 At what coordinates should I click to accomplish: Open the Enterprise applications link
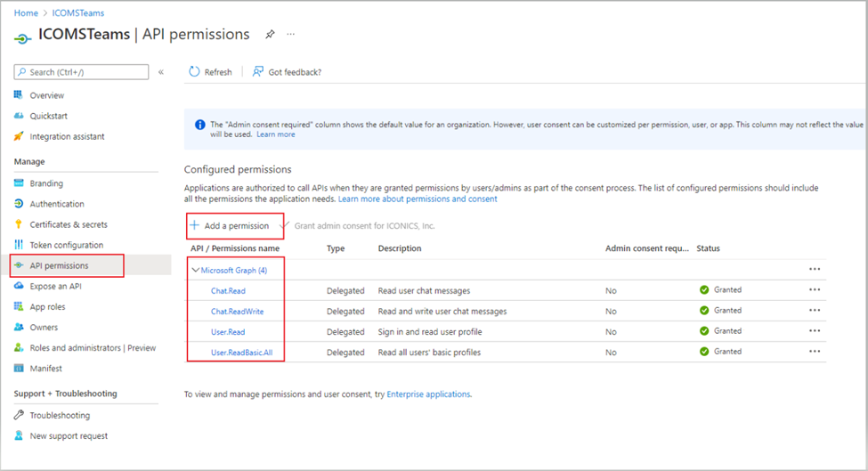point(428,394)
